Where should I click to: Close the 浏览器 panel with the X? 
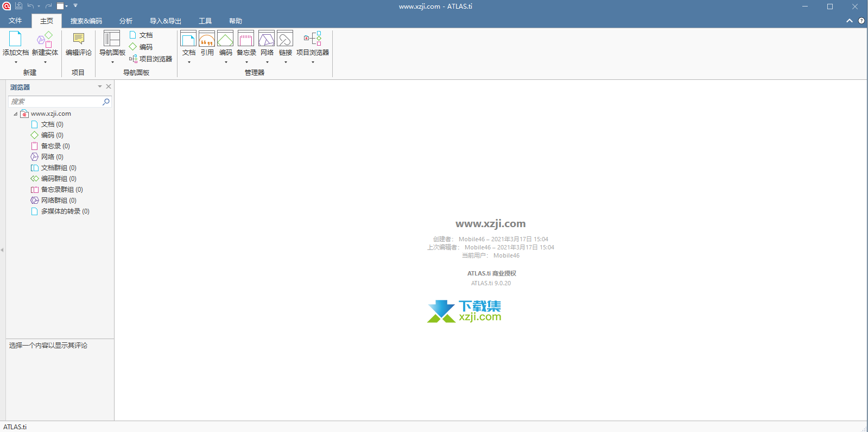click(x=109, y=86)
